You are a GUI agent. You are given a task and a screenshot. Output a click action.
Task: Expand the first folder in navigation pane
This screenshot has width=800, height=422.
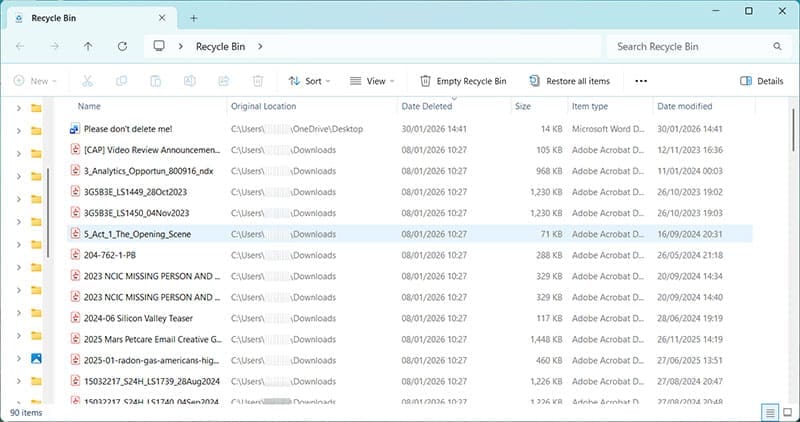click(18, 108)
